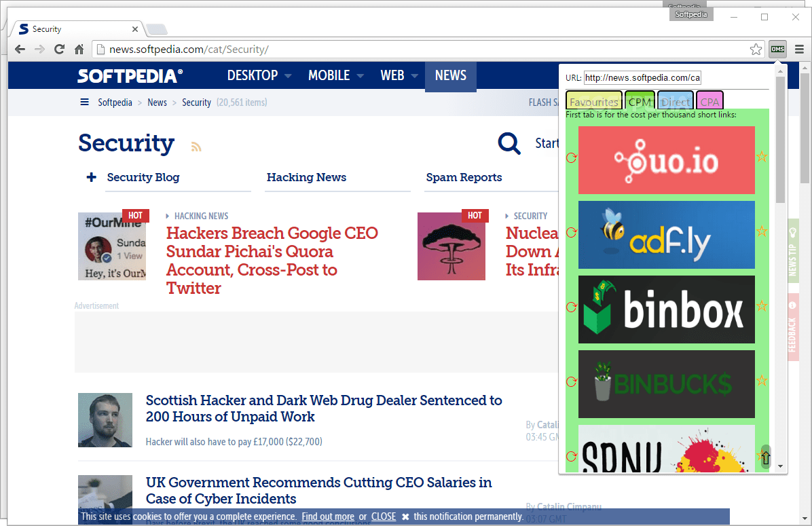The image size is (812, 526).
Task: Click the popup vertical scrollbar
Action: pyautogui.click(x=780, y=140)
